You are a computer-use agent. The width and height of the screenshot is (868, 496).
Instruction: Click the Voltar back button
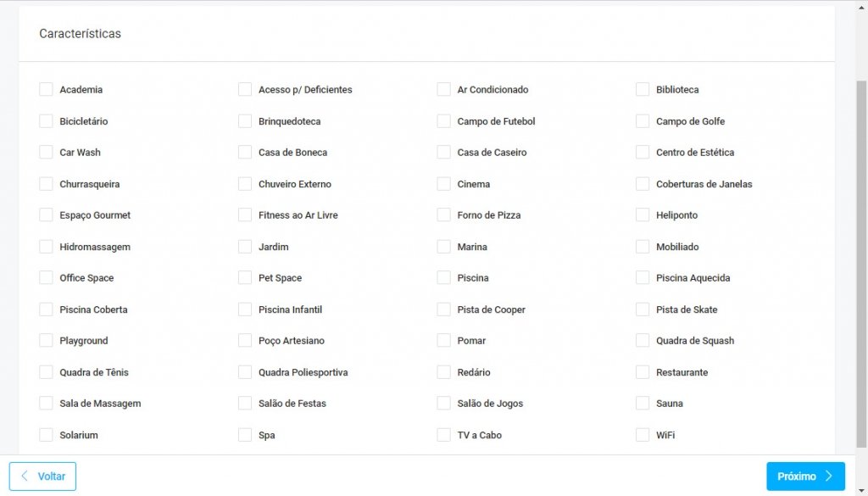coord(42,476)
